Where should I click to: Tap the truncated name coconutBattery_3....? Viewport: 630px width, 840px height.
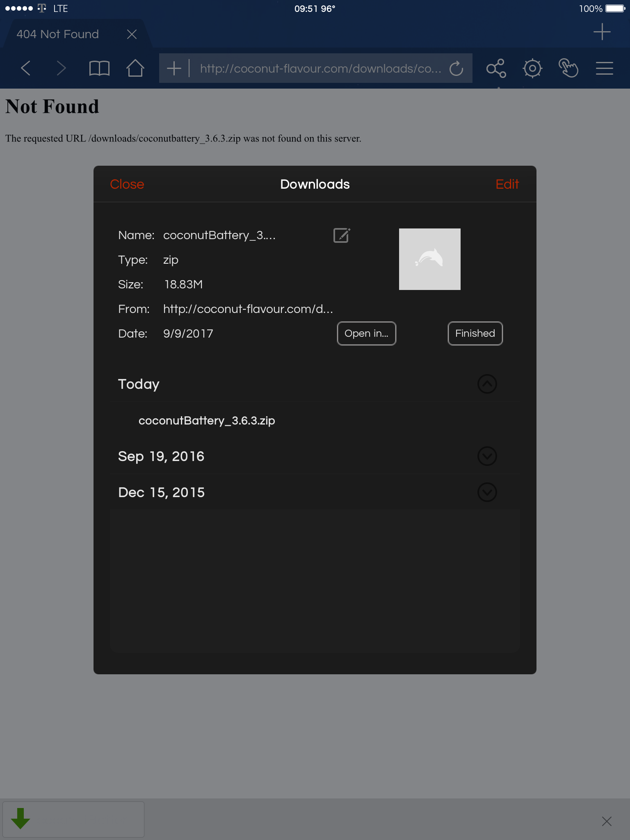coord(219,235)
